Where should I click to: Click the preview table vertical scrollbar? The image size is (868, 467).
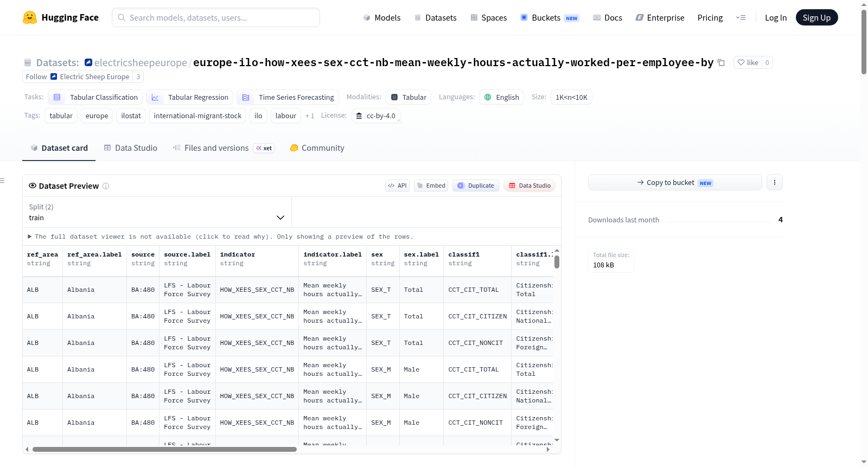[x=557, y=262]
